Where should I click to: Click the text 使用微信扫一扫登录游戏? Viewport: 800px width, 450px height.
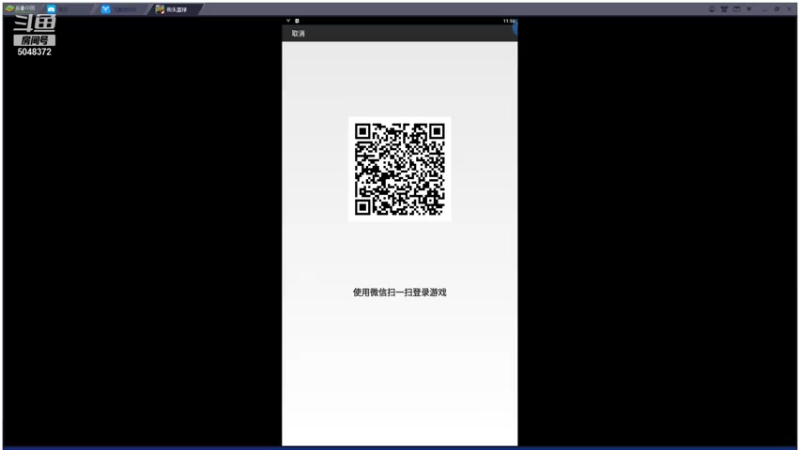click(399, 292)
